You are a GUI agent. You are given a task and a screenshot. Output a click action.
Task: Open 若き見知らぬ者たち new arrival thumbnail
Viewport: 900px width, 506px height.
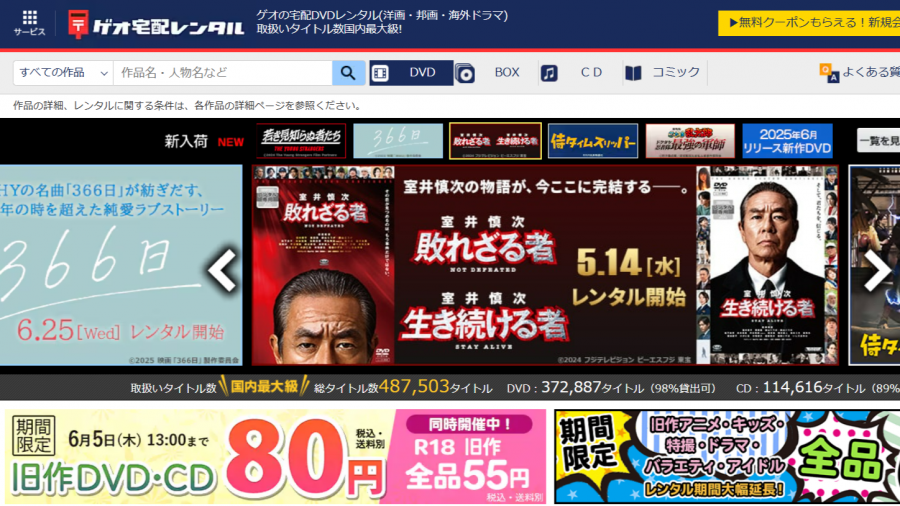[x=301, y=141]
